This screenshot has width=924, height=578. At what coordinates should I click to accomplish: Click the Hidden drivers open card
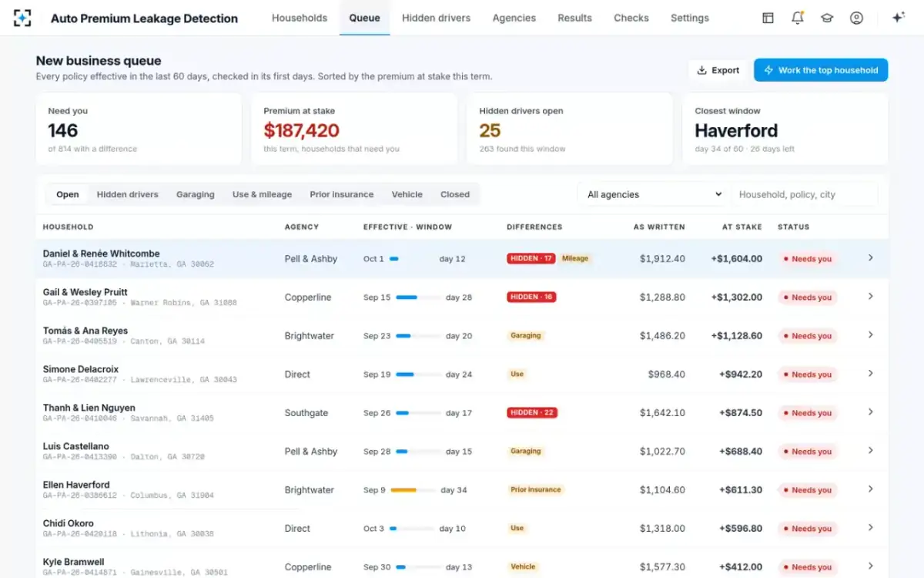tap(570, 129)
